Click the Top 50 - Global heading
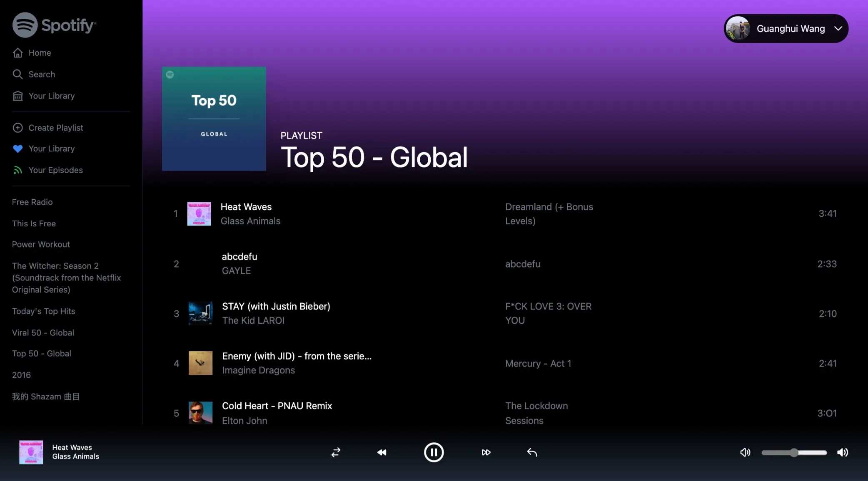 point(374,157)
